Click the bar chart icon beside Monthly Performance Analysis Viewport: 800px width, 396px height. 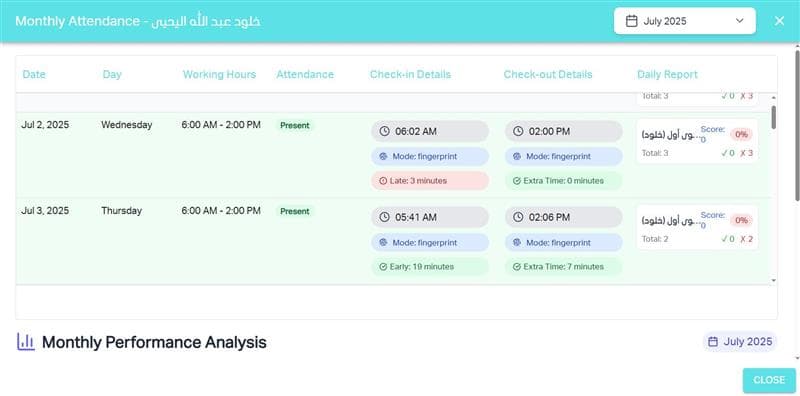pyautogui.click(x=26, y=341)
